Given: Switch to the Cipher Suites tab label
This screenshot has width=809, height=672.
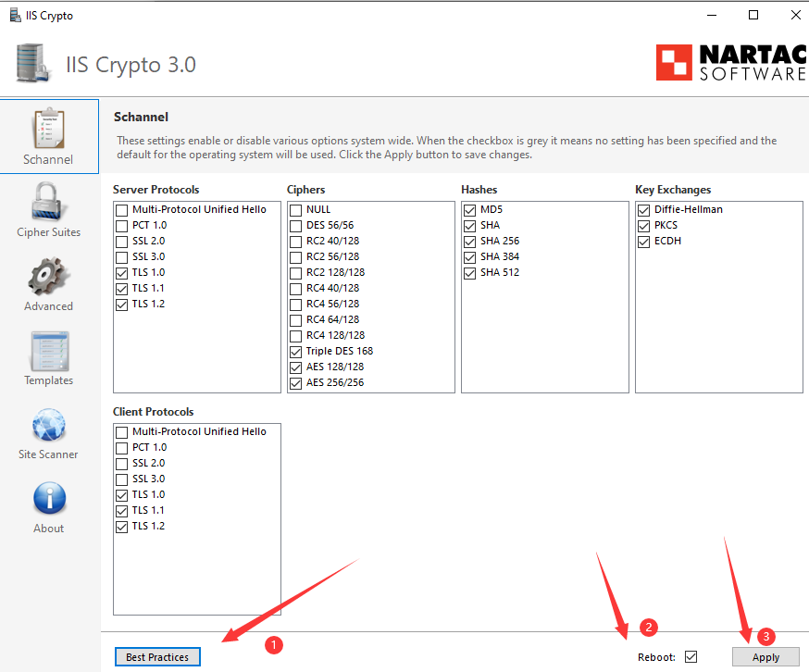Looking at the screenshot, I should 48,232.
